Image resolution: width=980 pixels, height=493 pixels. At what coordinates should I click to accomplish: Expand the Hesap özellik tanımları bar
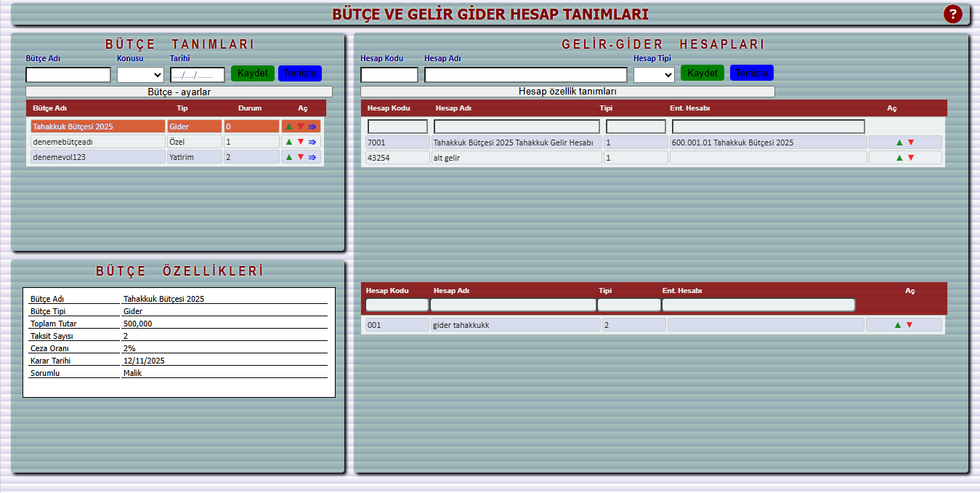click(567, 92)
